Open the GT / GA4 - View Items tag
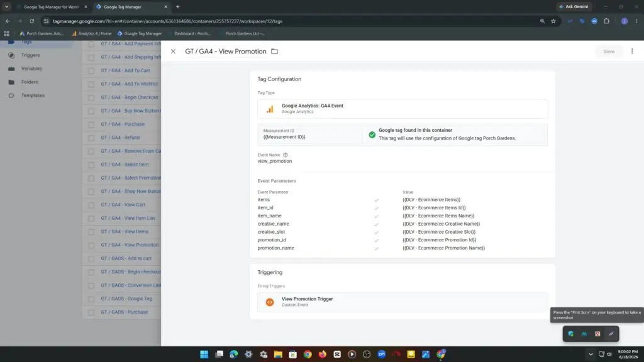This screenshot has height=362, width=644. point(125,231)
